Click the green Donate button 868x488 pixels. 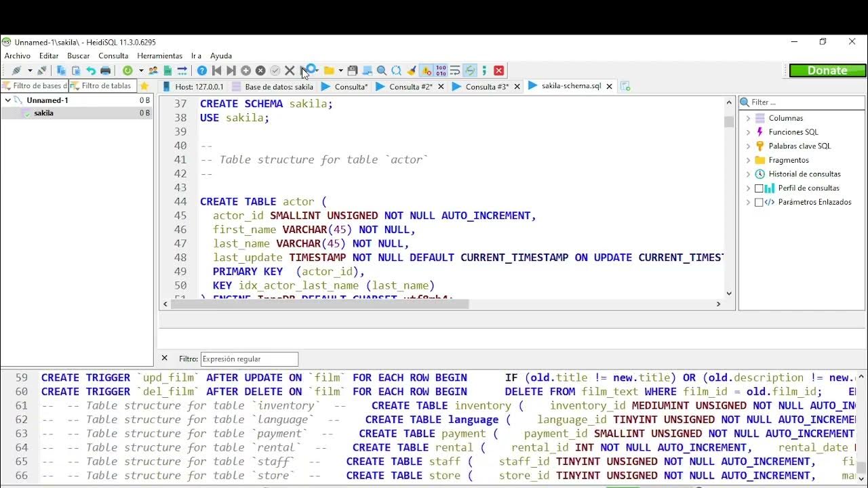coord(828,70)
